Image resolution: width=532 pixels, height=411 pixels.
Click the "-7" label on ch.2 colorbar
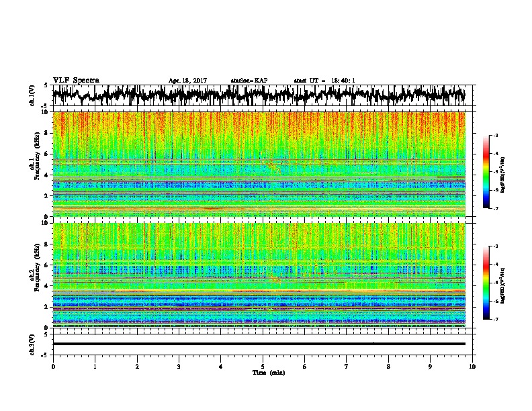tap(496, 320)
